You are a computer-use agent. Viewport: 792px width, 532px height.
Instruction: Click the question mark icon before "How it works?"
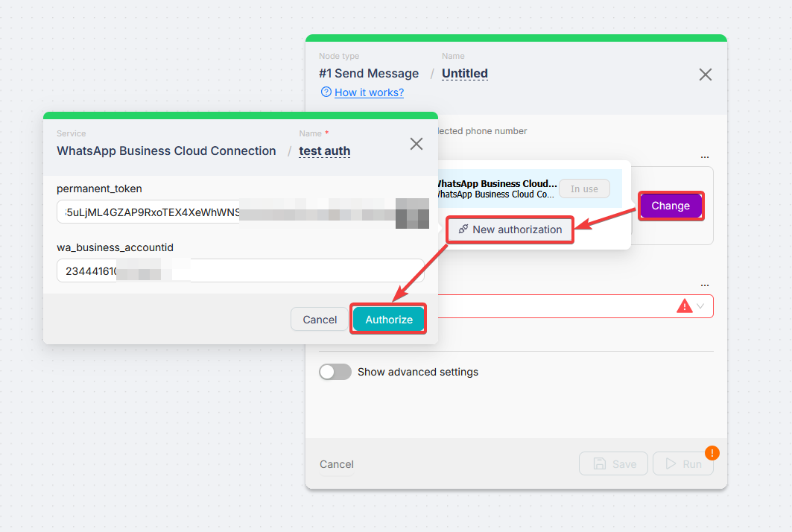(326, 92)
